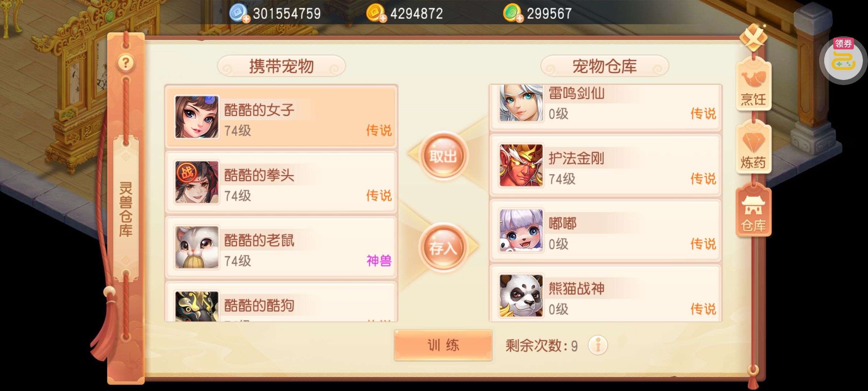This screenshot has height=391, width=868.
Task: Add gold coins with the plus icon
Action: [383, 18]
